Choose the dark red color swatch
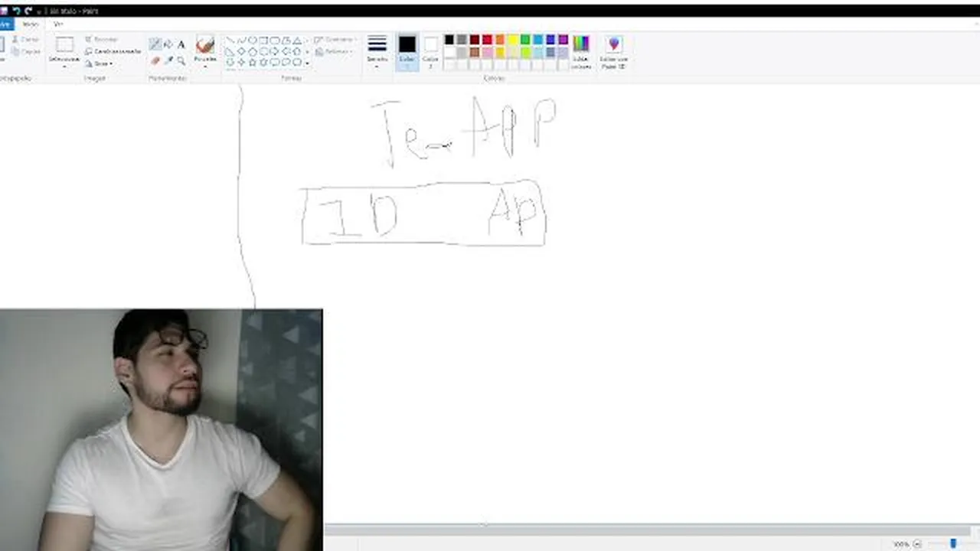The image size is (980, 551). (x=475, y=40)
